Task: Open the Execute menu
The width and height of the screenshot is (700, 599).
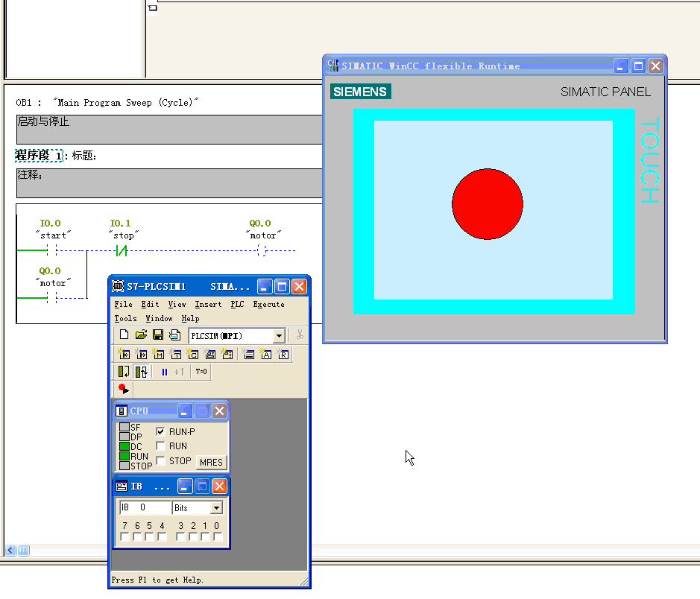Action: [268, 304]
